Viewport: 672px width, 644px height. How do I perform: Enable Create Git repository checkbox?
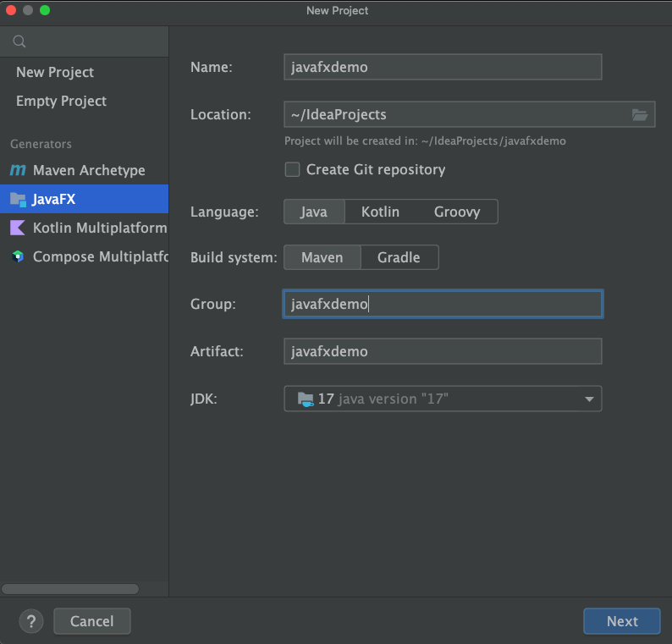pyautogui.click(x=292, y=170)
